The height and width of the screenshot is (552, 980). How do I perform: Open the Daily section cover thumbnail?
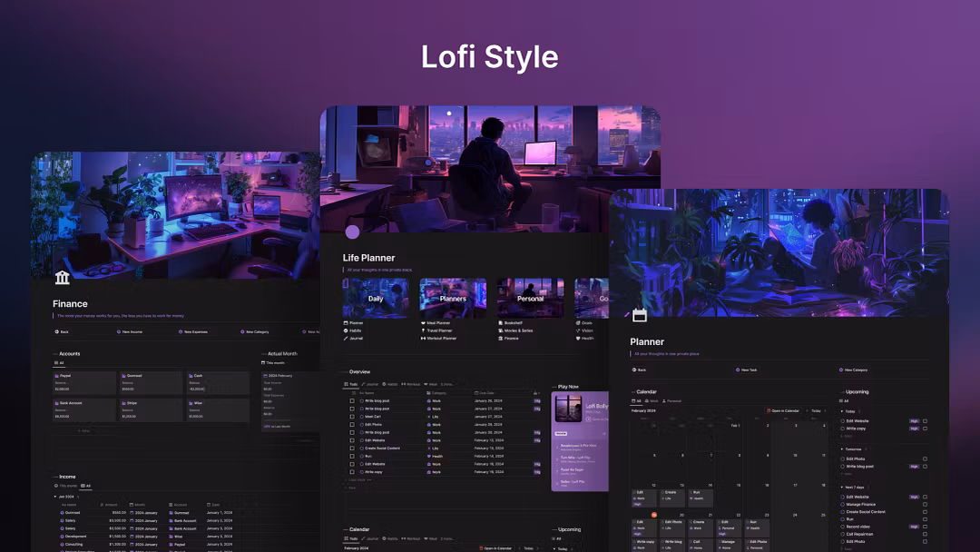[376, 298]
